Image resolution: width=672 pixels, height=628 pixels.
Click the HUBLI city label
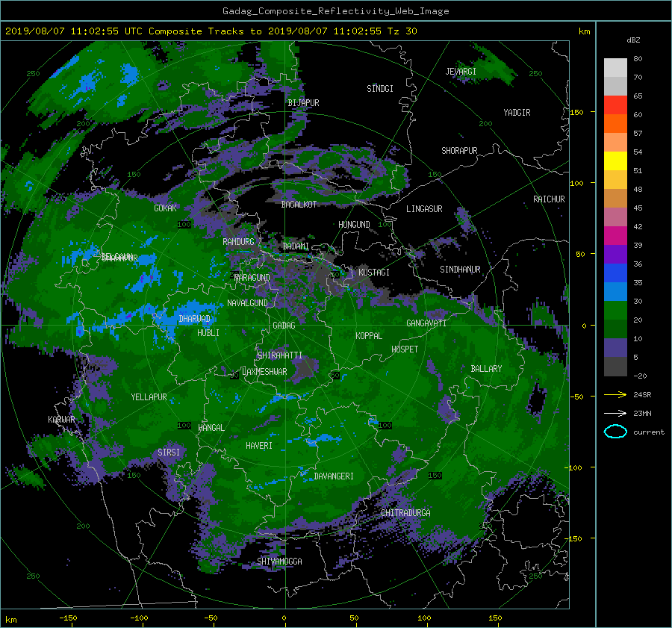click(208, 333)
